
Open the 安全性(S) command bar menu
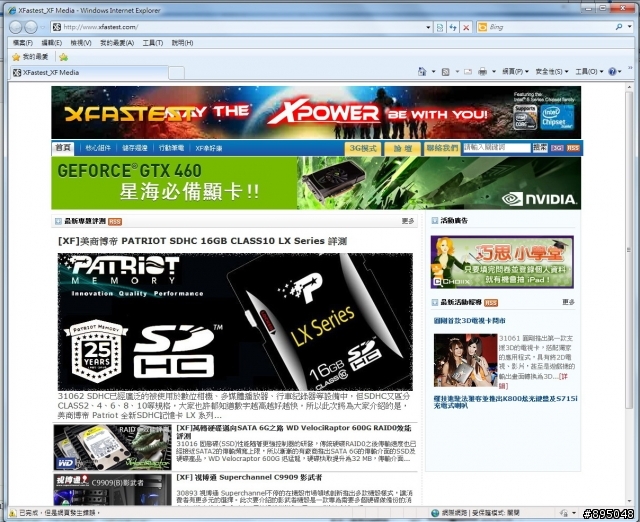click(551, 72)
